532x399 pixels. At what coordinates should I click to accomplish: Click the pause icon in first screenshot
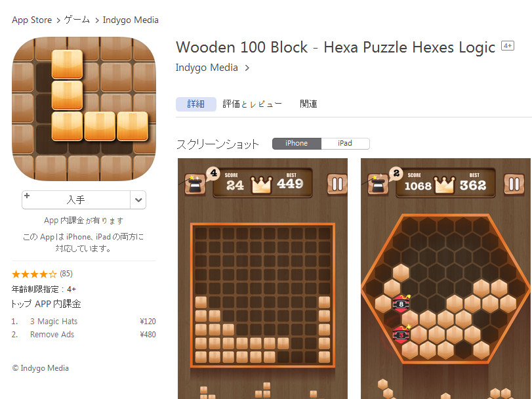click(x=337, y=184)
